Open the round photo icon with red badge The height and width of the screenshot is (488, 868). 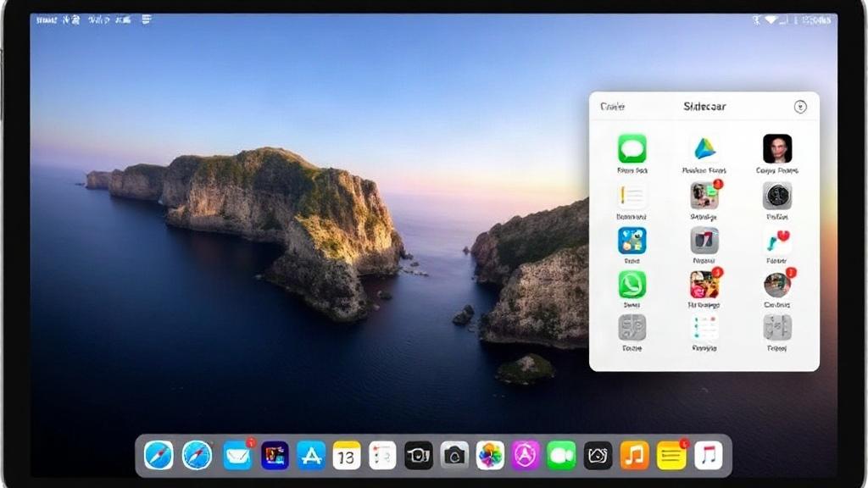click(776, 285)
